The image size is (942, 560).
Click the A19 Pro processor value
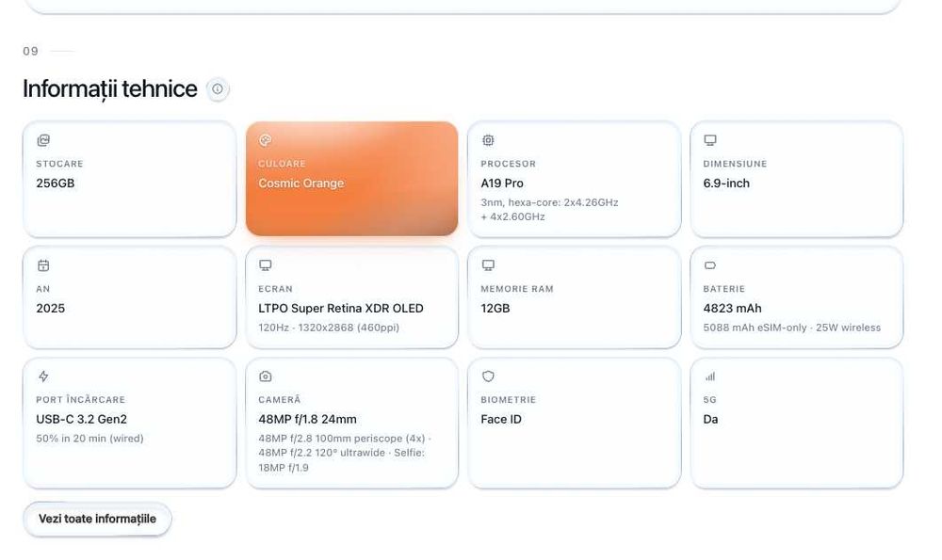(x=502, y=184)
